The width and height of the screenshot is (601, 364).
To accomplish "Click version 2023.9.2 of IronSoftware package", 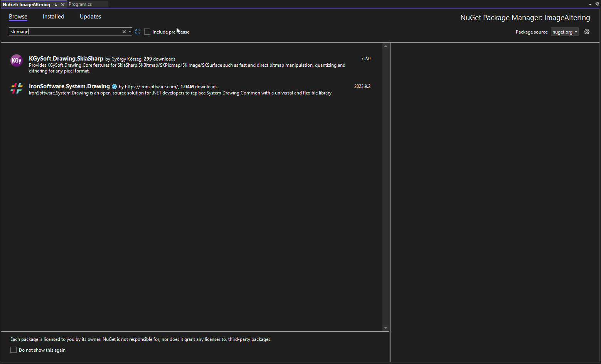I will coord(362,86).
